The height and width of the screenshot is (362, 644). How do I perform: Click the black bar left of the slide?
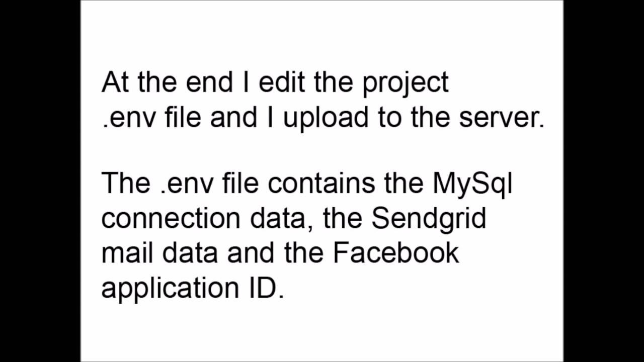(40, 181)
